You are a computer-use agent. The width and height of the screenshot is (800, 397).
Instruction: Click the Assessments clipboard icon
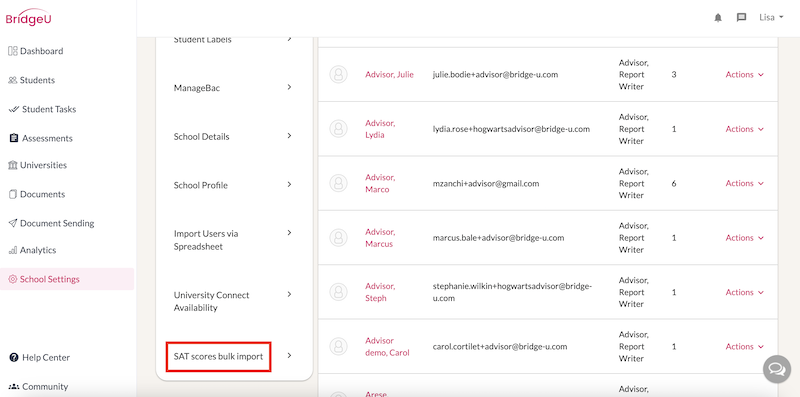pos(14,138)
